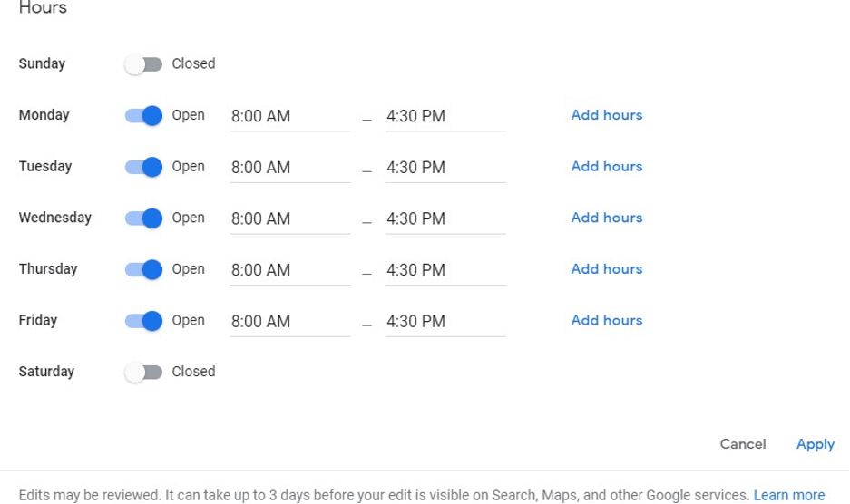Turn off the Monday open switch
Image resolution: width=850 pixels, height=504 pixels.
(143, 115)
